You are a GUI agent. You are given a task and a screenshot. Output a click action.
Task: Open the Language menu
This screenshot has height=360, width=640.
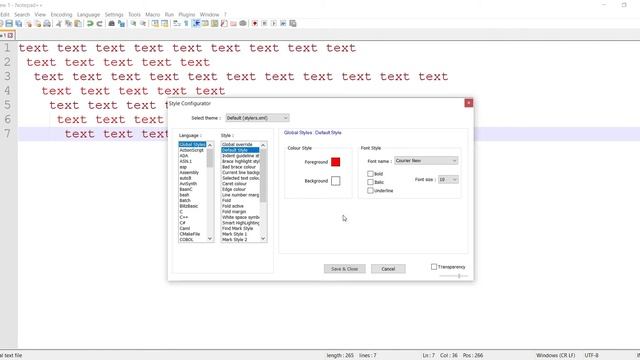click(89, 15)
